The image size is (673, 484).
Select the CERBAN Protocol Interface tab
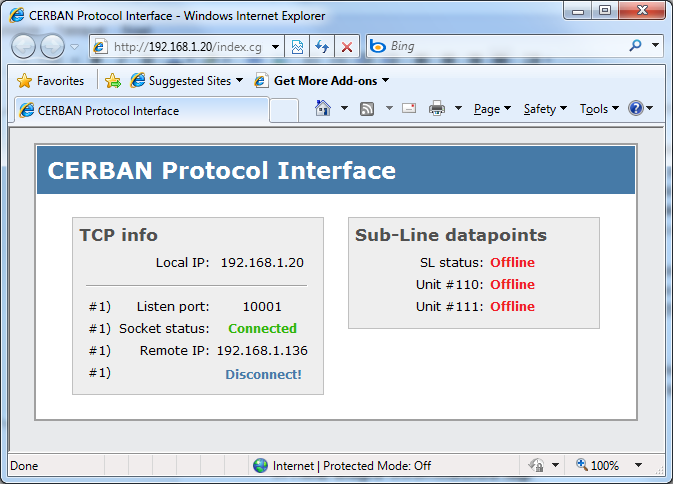click(x=140, y=110)
